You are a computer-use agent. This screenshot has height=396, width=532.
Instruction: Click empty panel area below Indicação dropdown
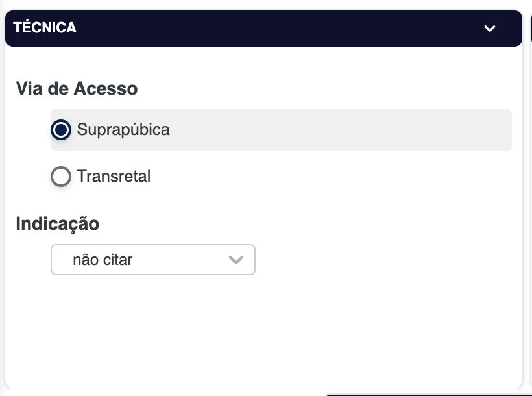click(260, 325)
